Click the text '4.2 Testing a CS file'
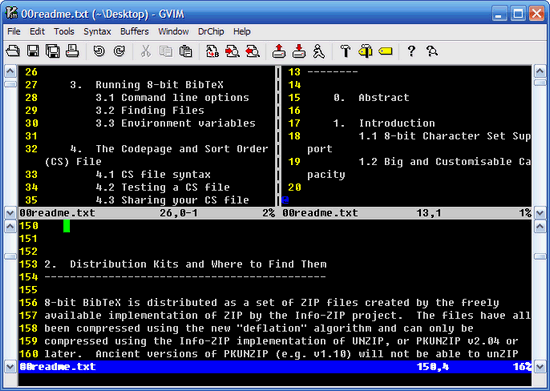The height and width of the screenshot is (391, 550). (163, 187)
